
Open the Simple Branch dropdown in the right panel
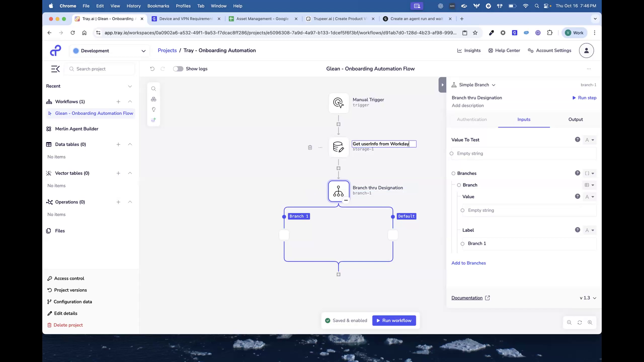tap(494, 85)
